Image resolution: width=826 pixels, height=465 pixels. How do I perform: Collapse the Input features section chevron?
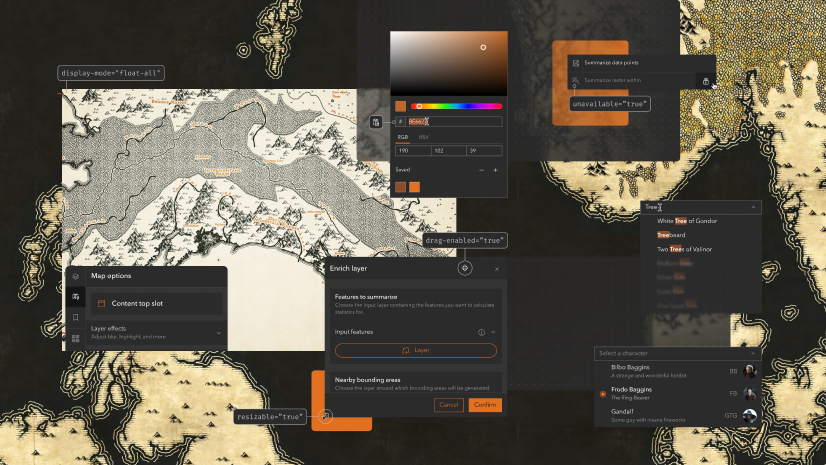(x=493, y=332)
